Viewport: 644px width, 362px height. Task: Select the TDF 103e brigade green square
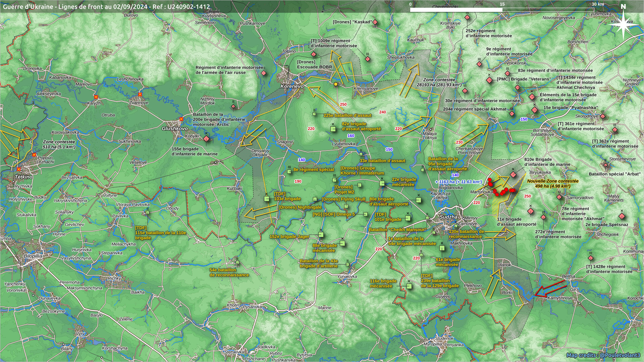click(267, 199)
